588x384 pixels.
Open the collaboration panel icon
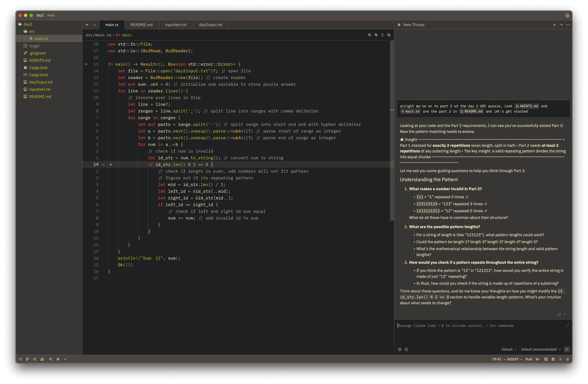(42, 359)
